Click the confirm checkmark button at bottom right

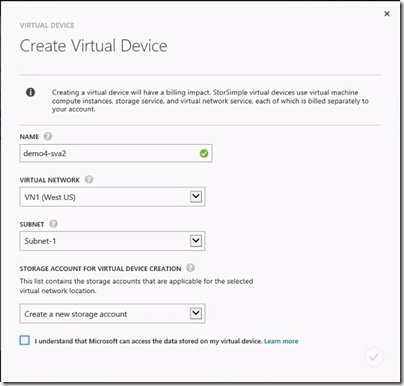click(x=374, y=357)
